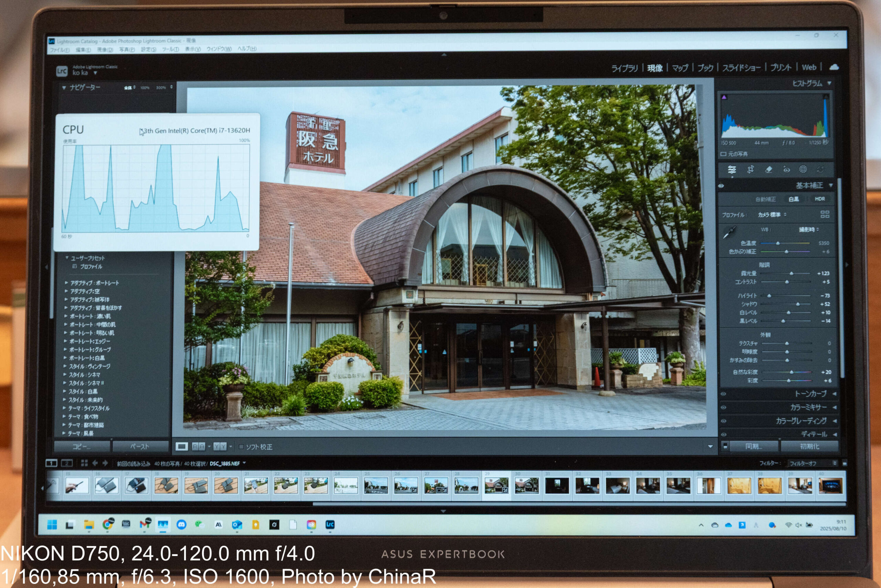
Task: Toggle visibility eye of 基本補正 panel
Action: 721,186
